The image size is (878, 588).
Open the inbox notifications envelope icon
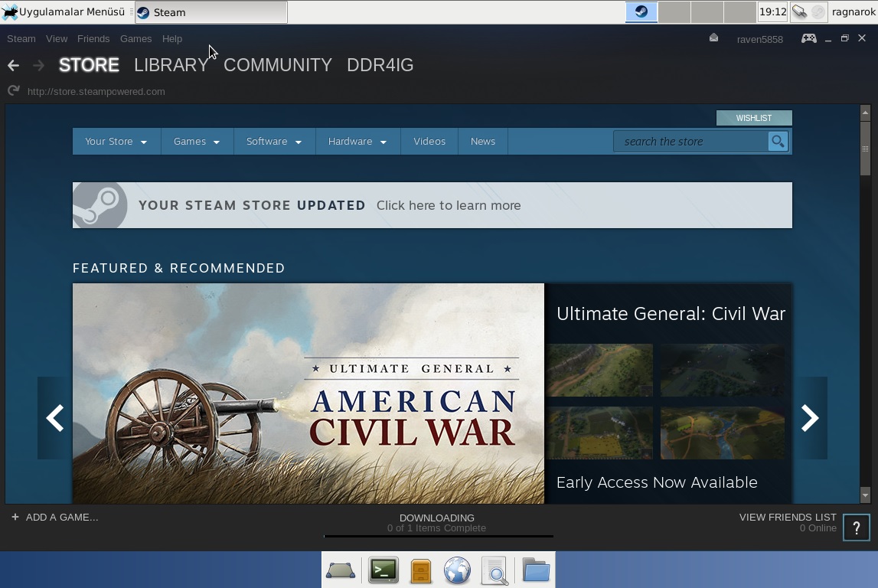pyautogui.click(x=713, y=38)
